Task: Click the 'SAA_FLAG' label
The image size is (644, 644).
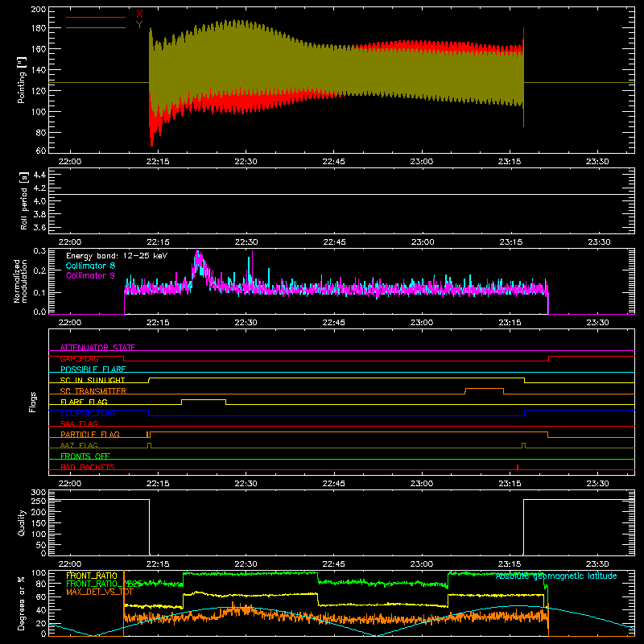Action: coord(79,423)
